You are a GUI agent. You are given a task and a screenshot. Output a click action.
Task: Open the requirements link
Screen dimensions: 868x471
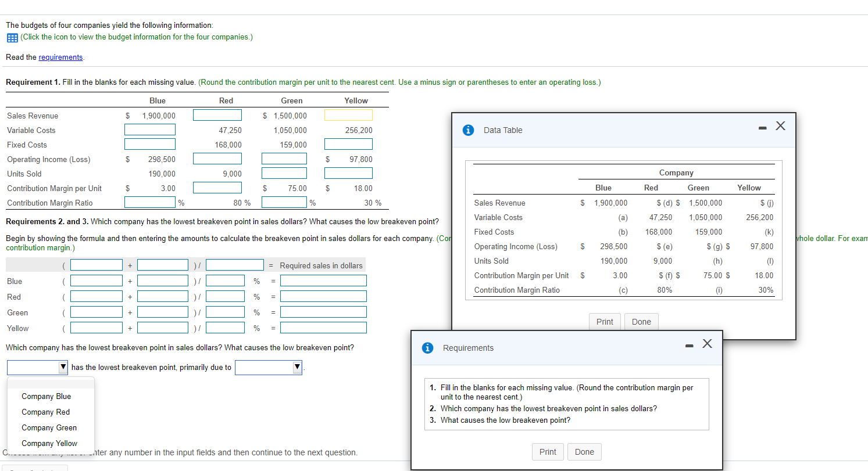coord(60,57)
